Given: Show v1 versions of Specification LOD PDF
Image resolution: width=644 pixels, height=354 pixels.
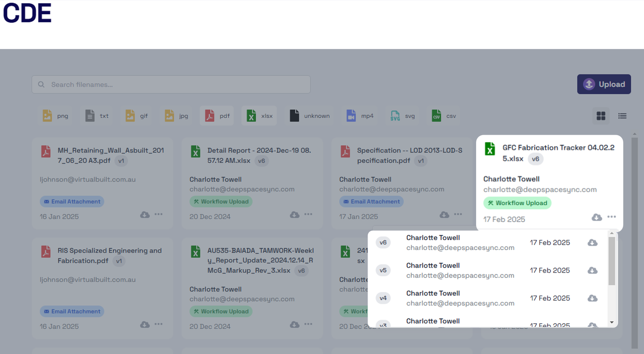Looking at the screenshot, I should click(420, 161).
